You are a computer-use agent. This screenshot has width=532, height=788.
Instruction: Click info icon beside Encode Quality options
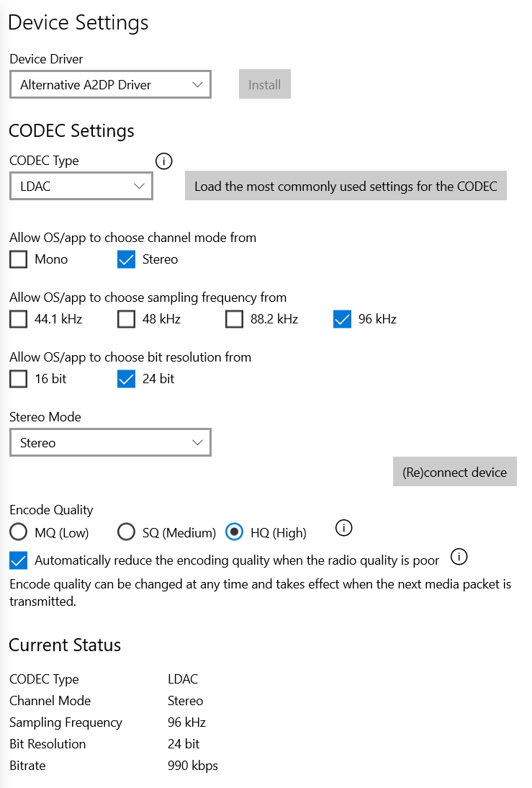(344, 529)
